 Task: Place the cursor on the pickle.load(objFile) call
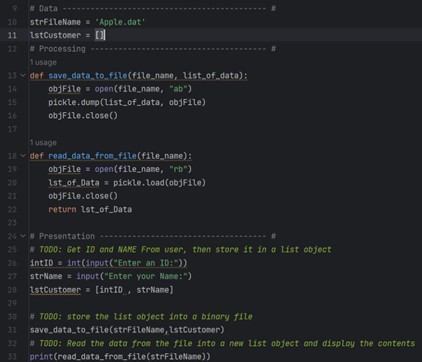[159, 183]
